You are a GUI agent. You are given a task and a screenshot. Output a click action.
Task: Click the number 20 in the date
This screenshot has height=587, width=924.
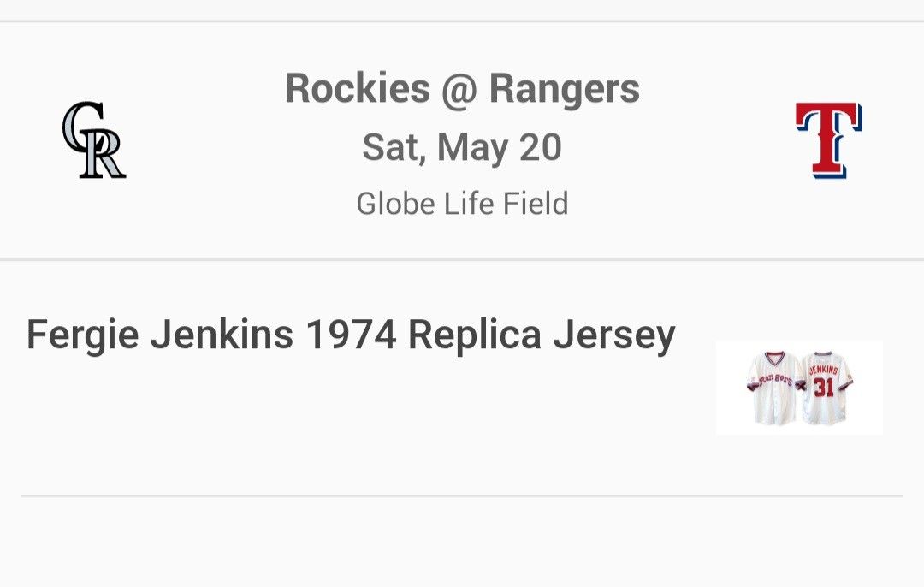click(x=540, y=147)
